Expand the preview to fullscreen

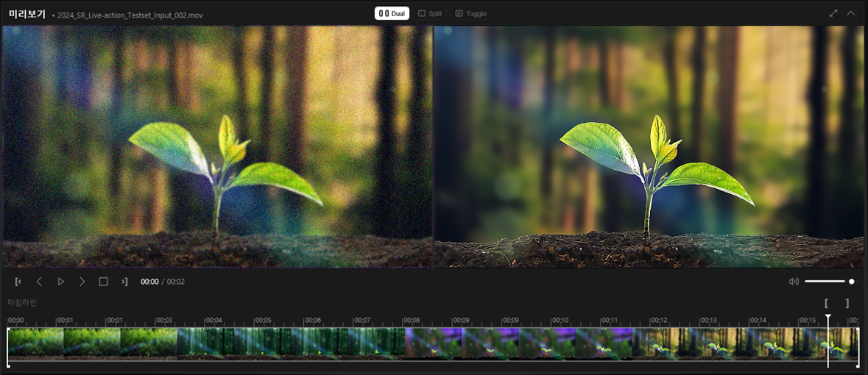(833, 13)
